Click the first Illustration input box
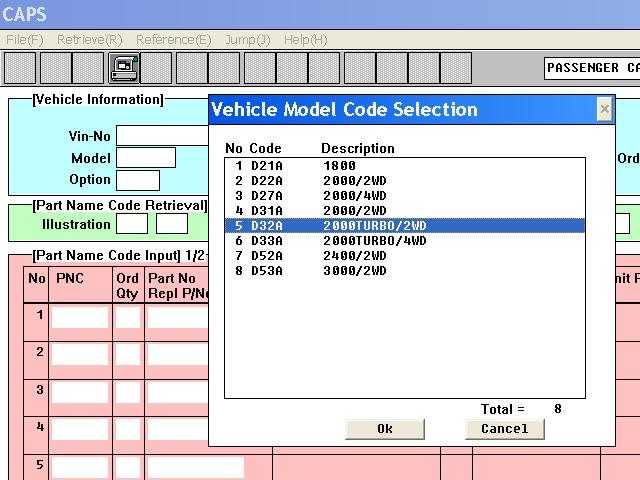The image size is (640, 480). [x=132, y=224]
